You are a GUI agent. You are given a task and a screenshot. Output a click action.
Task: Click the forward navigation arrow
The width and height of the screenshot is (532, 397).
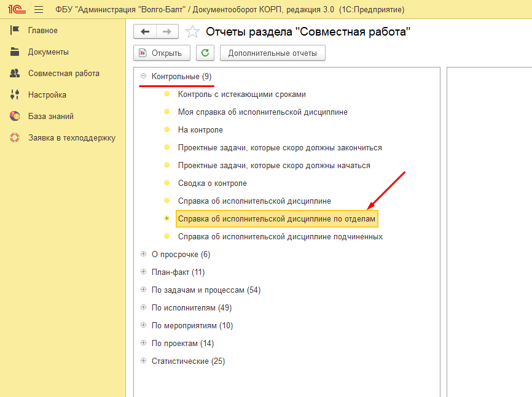(167, 32)
